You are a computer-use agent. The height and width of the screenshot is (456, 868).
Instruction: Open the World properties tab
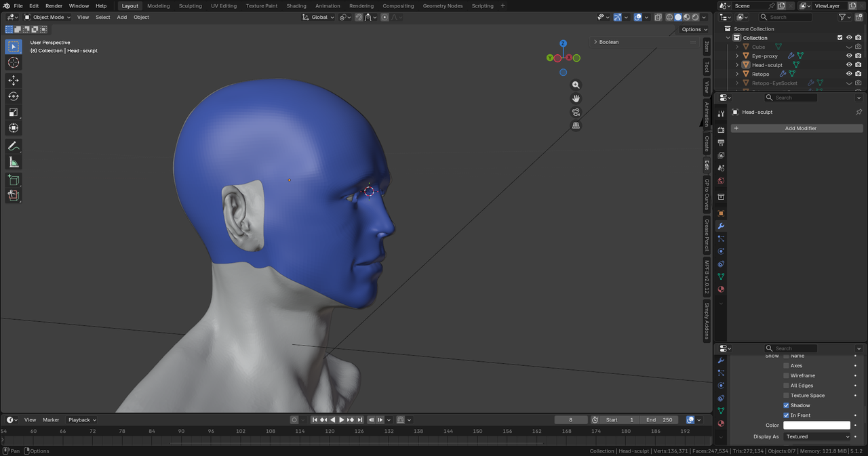click(721, 181)
